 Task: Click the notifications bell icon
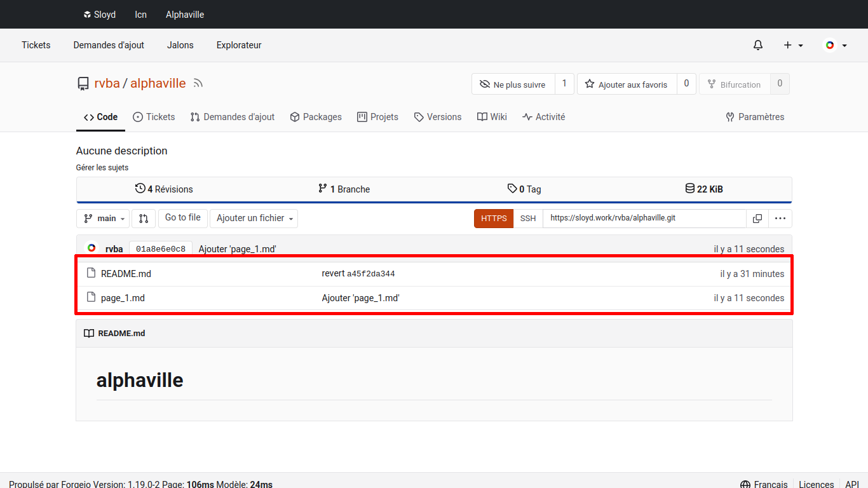tap(757, 45)
